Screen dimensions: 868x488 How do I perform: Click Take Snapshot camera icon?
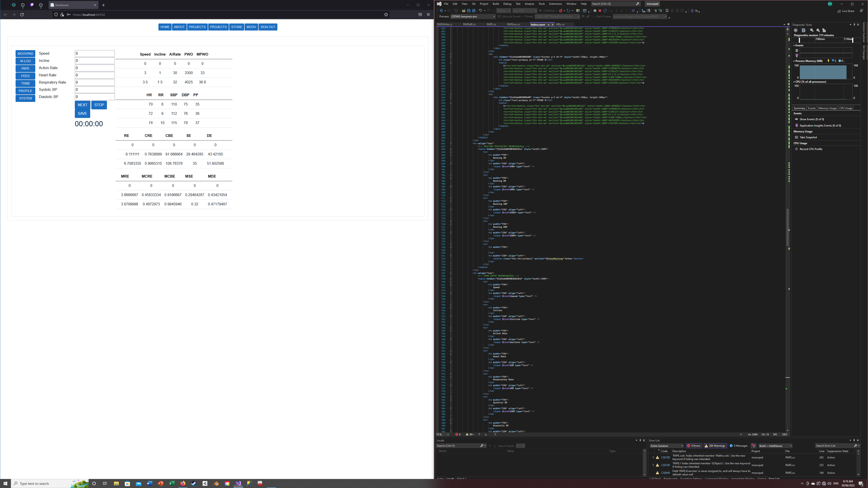pyautogui.click(x=797, y=137)
